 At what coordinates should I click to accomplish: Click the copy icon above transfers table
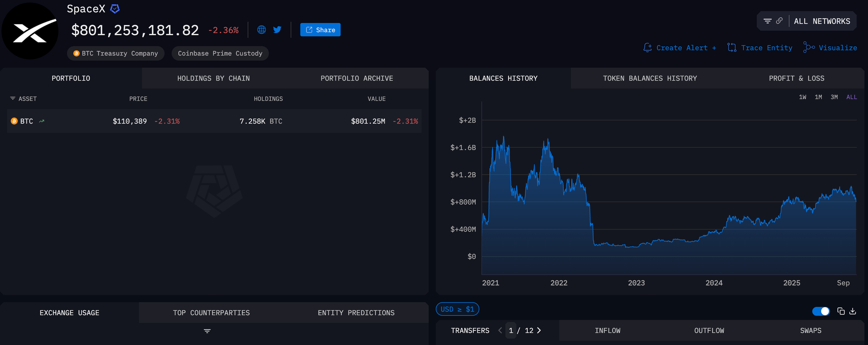point(841,311)
